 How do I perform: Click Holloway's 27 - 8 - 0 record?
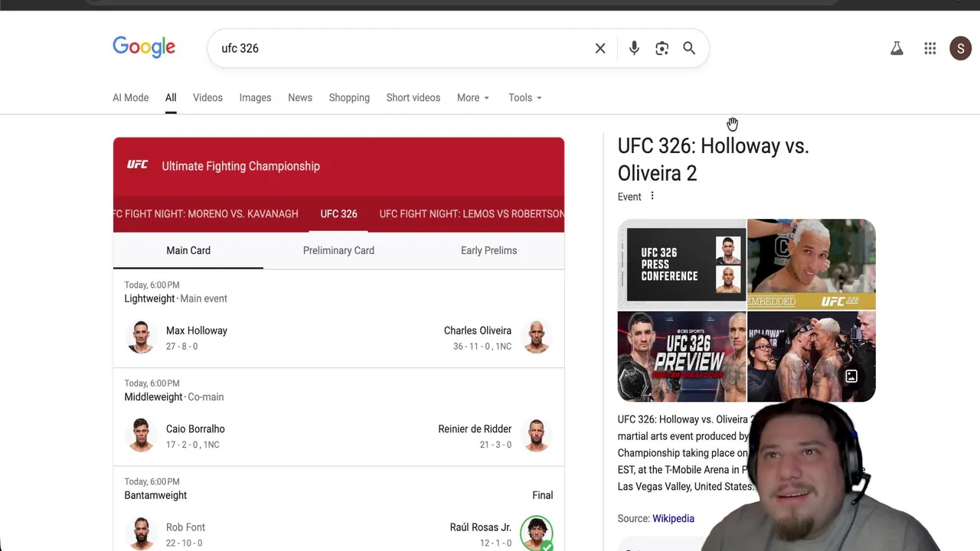181,346
